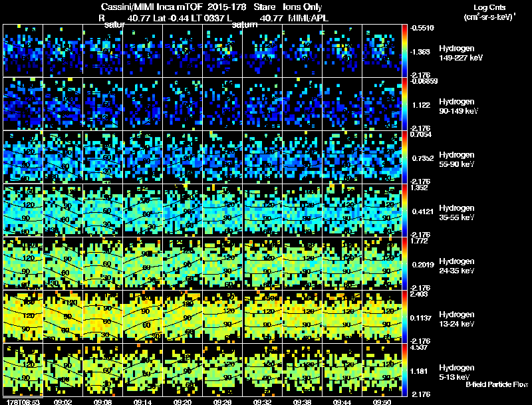The image size is (532, 405).
Task: Click the 2.403 color scale value
Action: pyautogui.click(x=419, y=294)
